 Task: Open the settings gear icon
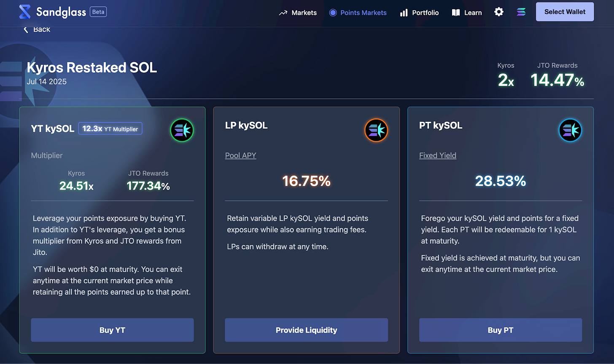[x=499, y=12]
